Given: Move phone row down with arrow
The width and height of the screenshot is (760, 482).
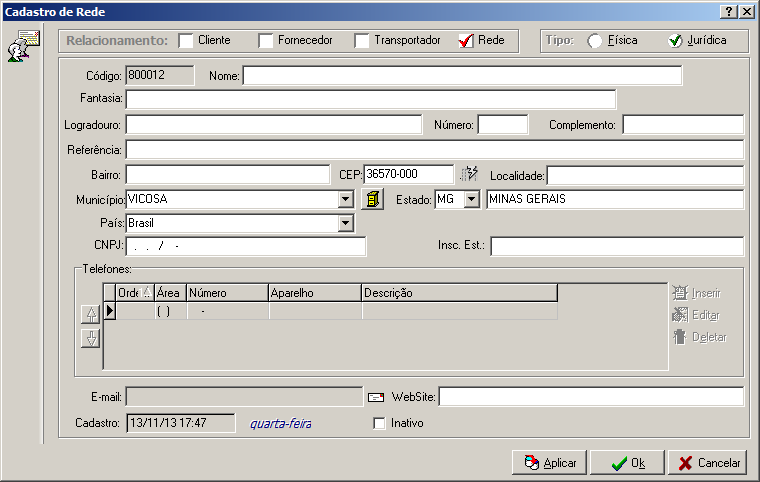Looking at the screenshot, I should point(91,337).
